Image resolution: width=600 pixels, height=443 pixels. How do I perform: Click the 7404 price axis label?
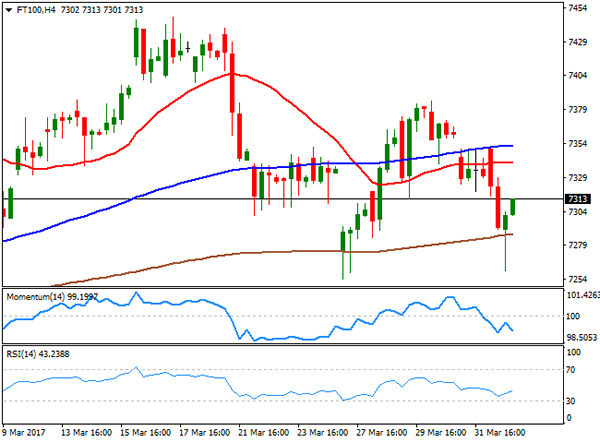[x=577, y=76]
